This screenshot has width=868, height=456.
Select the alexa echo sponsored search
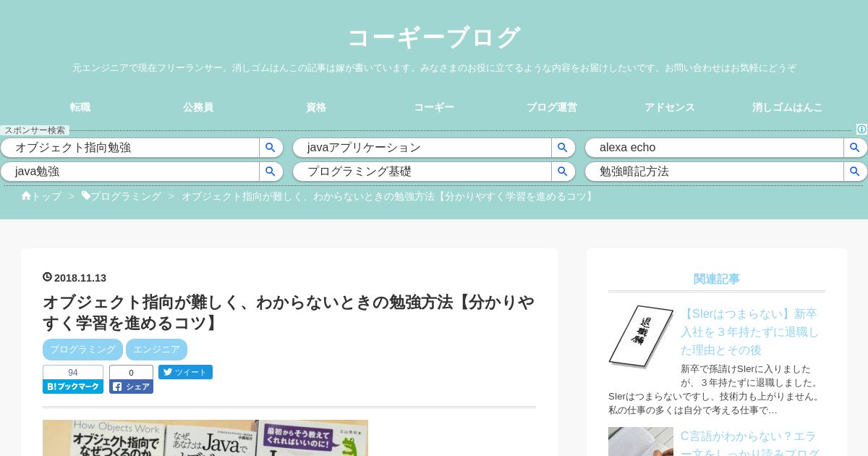coord(715,148)
